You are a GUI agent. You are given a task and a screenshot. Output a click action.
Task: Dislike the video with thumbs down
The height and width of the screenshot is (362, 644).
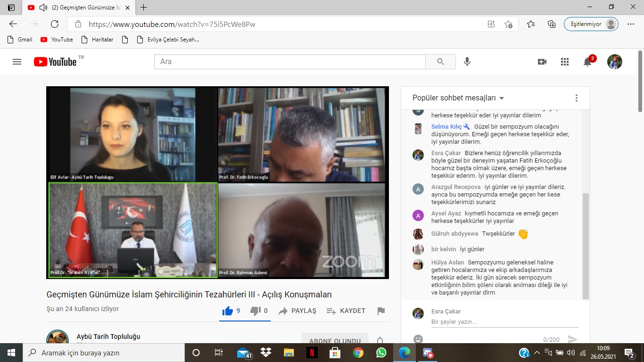point(256,311)
